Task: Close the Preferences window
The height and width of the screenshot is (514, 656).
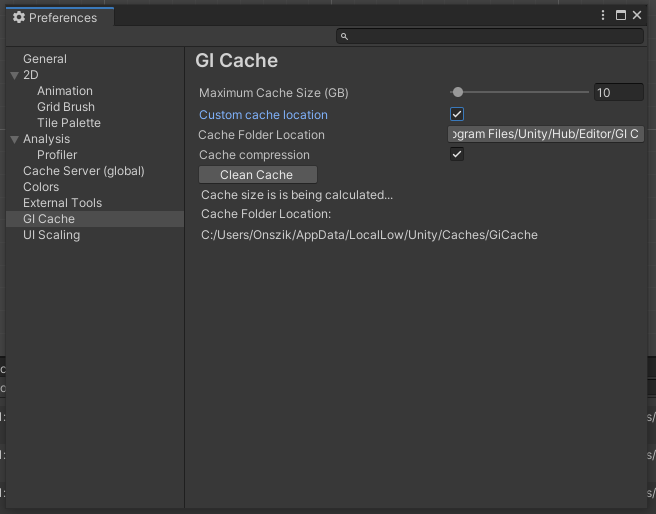Action: (x=637, y=16)
